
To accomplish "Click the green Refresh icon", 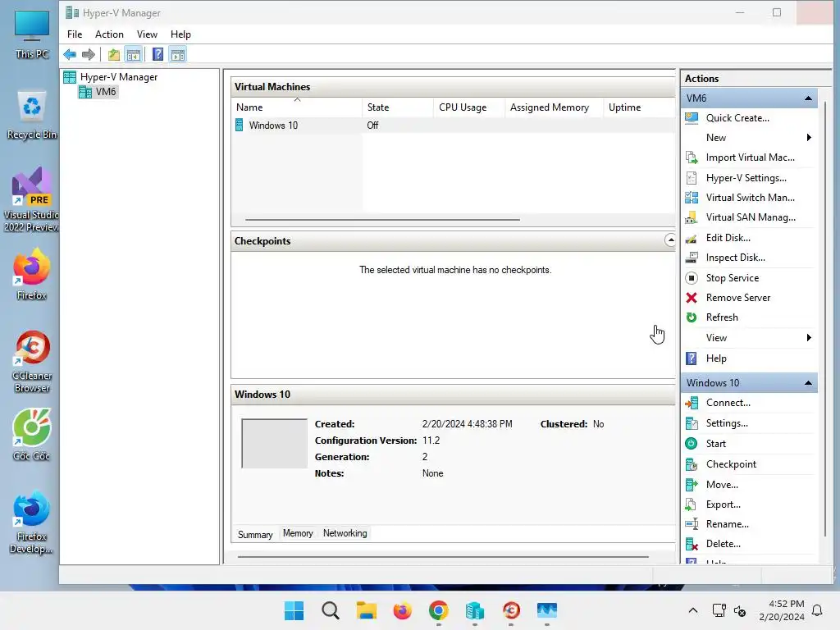I will [692, 317].
